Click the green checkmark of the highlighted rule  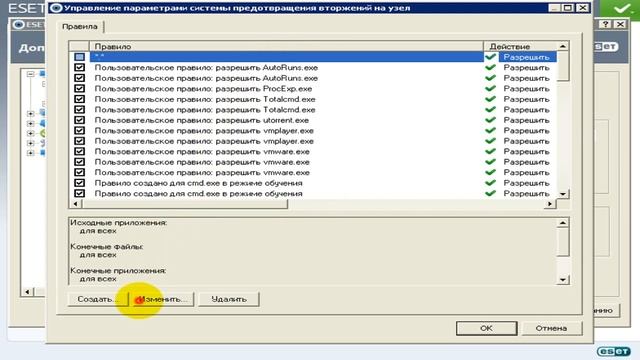(x=491, y=57)
